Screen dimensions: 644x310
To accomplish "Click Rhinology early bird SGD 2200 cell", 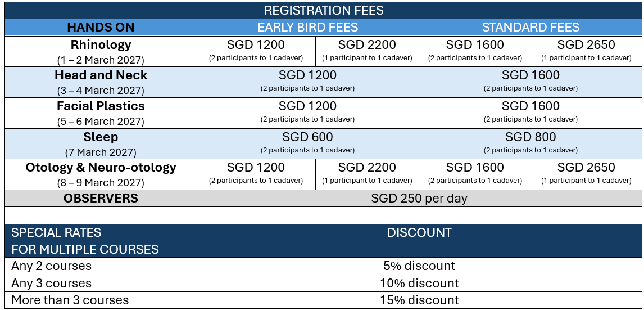I will (x=367, y=51).
